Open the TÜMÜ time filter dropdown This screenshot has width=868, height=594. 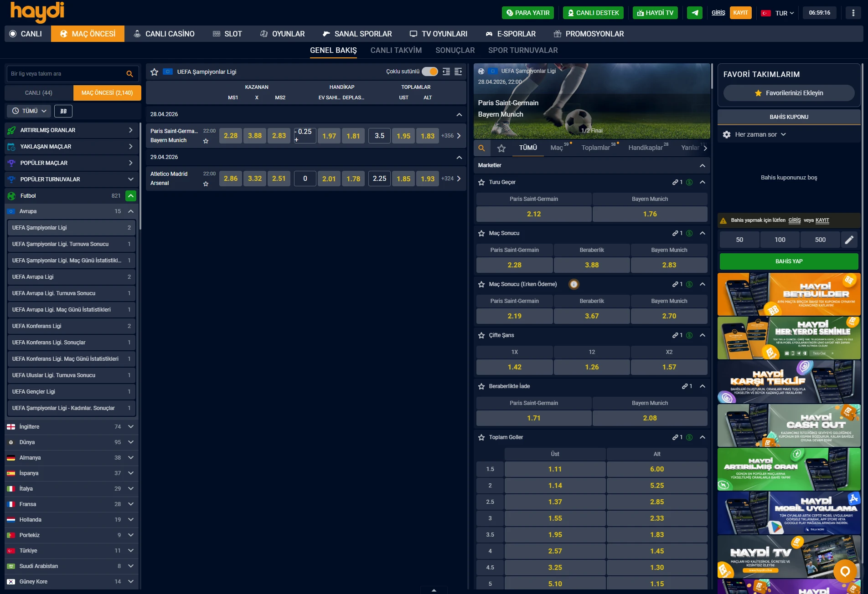29,111
